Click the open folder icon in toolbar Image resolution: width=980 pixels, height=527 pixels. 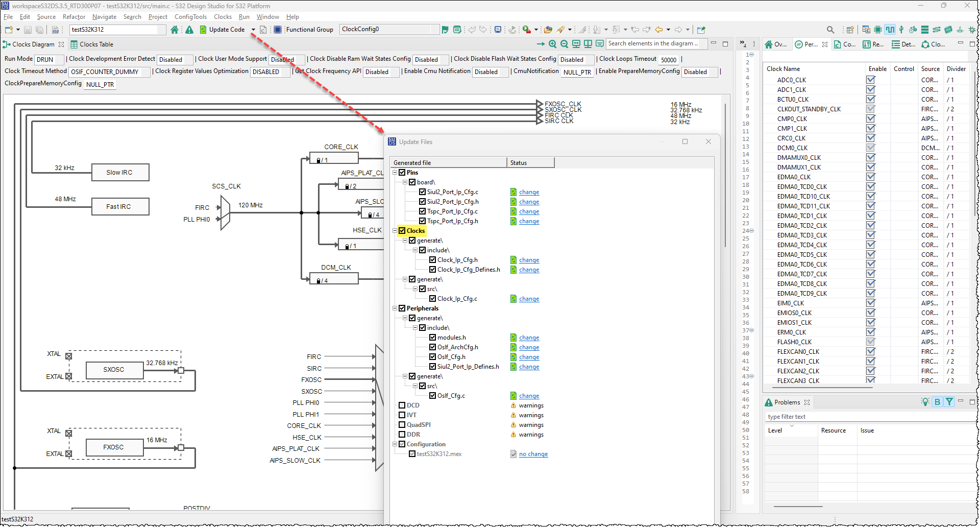click(x=548, y=30)
